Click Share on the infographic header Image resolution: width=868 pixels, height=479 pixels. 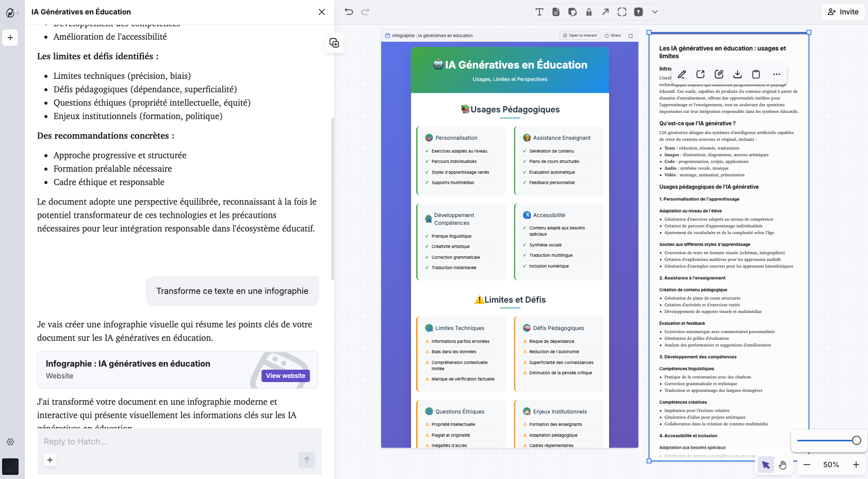613,36
